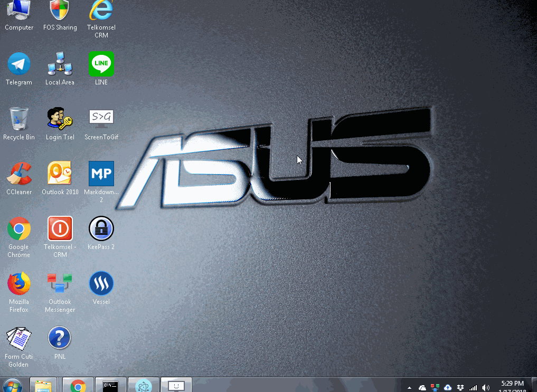The width and height of the screenshot is (537, 392).
Task: Open the volume speaker tray icon
Action: coord(485,388)
